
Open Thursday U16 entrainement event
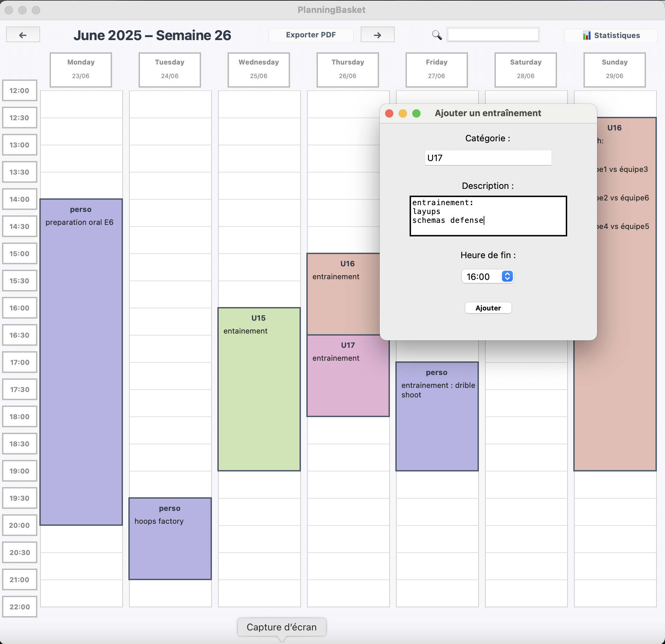point(343,294)
